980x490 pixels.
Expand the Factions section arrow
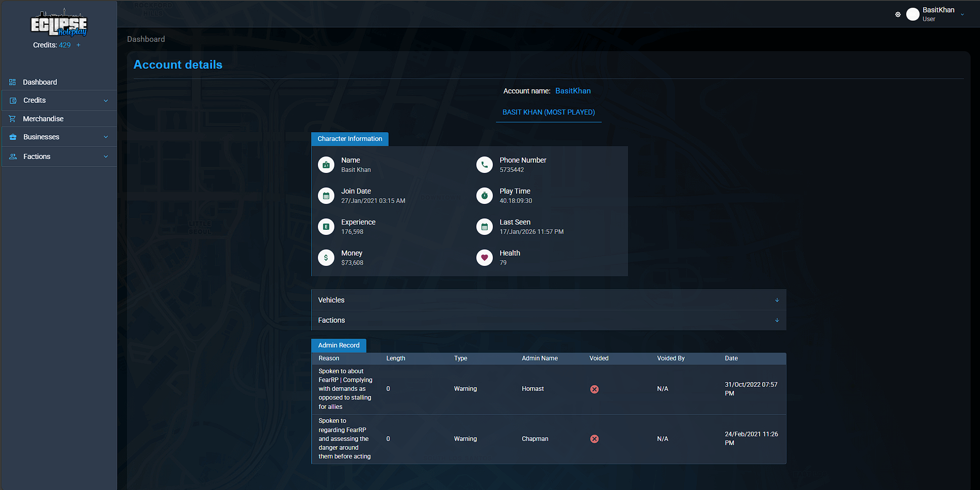coord(777,320)
